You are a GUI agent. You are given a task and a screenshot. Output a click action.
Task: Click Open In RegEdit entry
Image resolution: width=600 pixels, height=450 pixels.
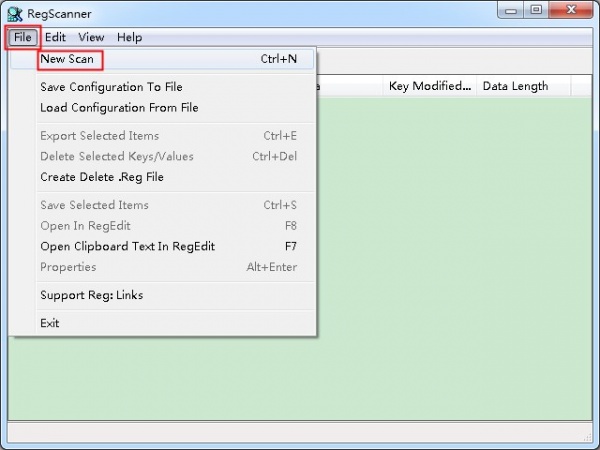[162, 226]
